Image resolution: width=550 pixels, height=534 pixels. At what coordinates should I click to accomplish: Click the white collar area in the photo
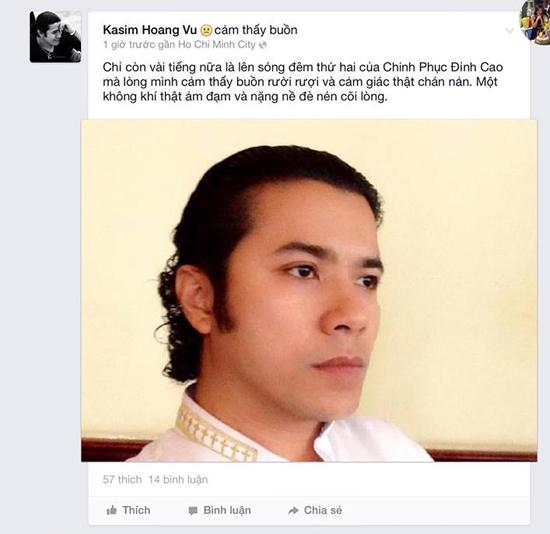[x=372, y=439]
